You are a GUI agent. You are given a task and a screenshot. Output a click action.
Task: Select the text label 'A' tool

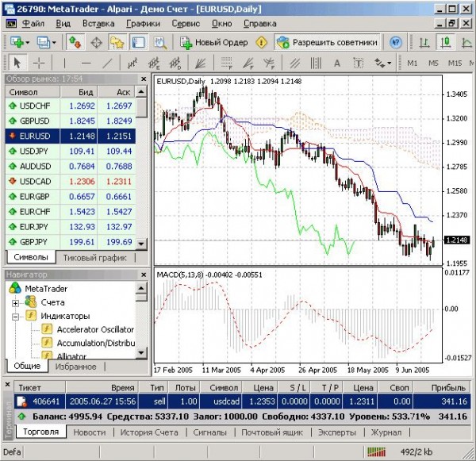[x=336, y=63]
